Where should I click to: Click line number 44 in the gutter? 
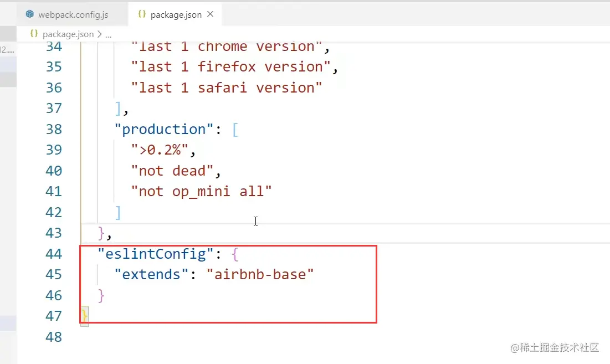tap(54, 254)
